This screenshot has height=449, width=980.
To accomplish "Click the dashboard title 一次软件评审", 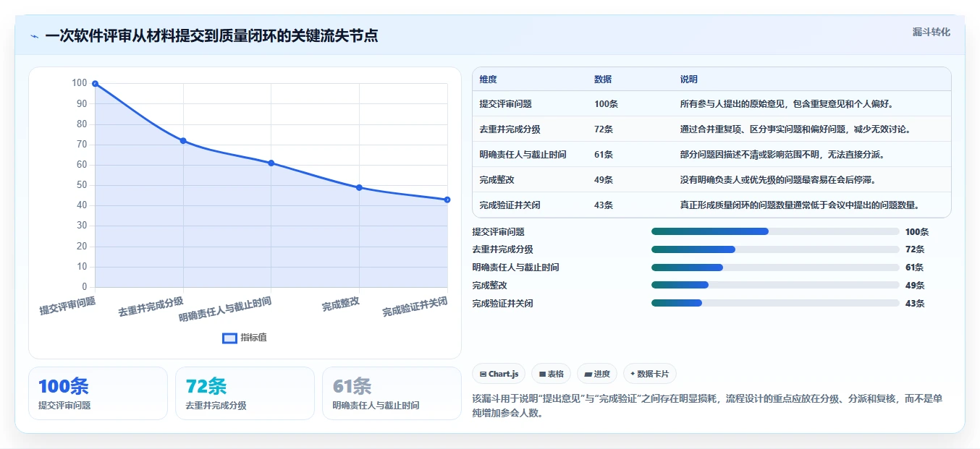I will click(211, 35).
